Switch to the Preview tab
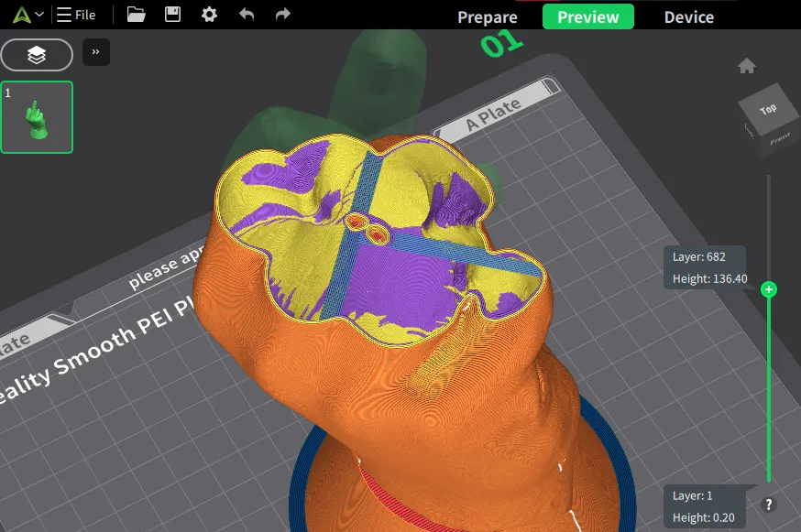The height and width of the screenshot is (532, 801). [x=588, y=16]
